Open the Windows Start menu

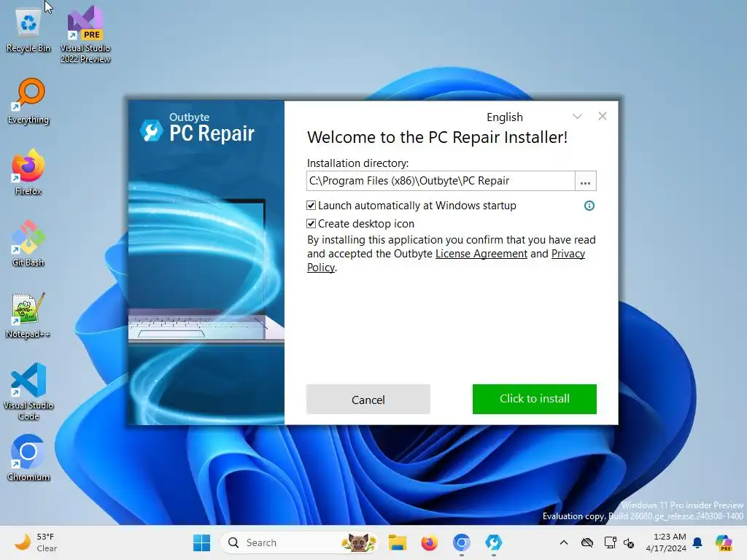201,542
